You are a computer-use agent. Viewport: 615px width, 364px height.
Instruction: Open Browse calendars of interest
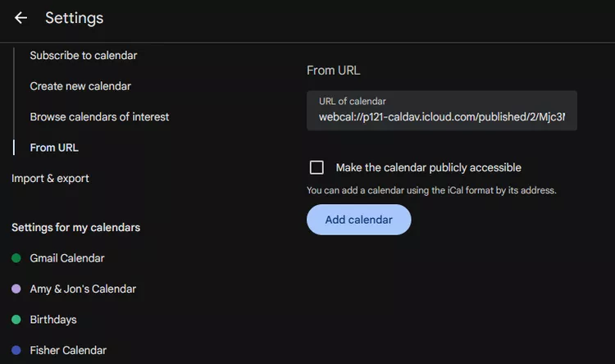(99, 117)
